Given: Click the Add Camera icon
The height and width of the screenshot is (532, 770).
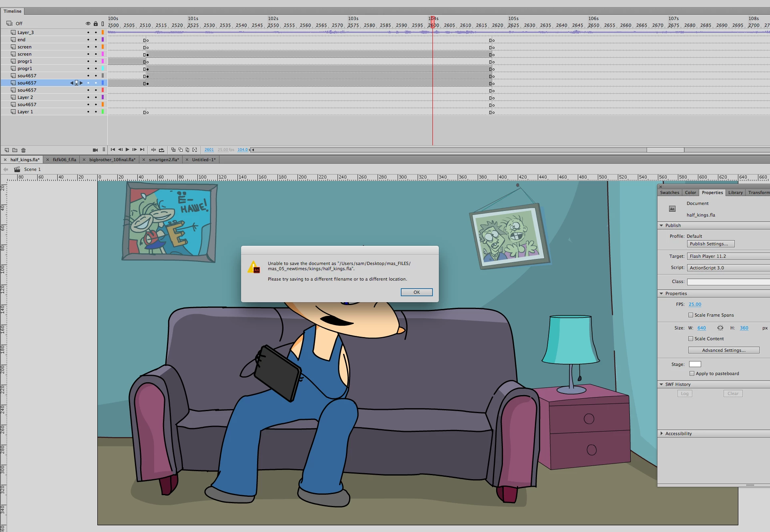Looking at the screenshot, I should click(95, 150).
